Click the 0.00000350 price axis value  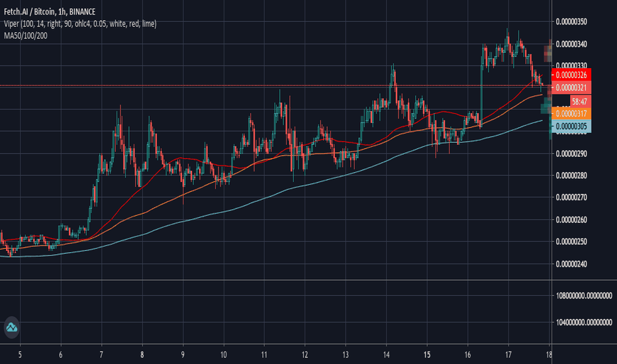pyautogui.click(x=571, y=22)
